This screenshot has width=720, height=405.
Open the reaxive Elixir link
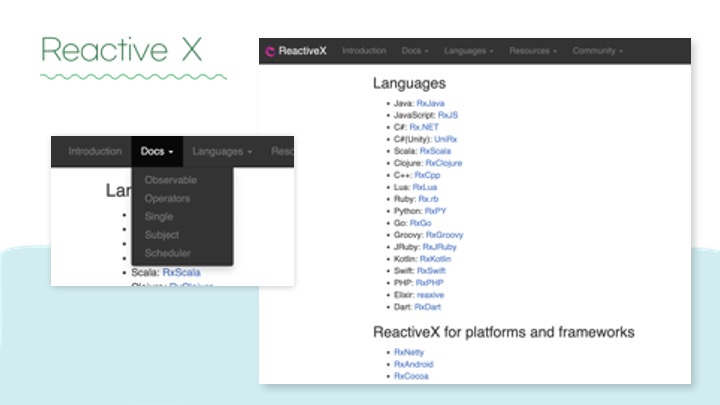tap(430, 295)
